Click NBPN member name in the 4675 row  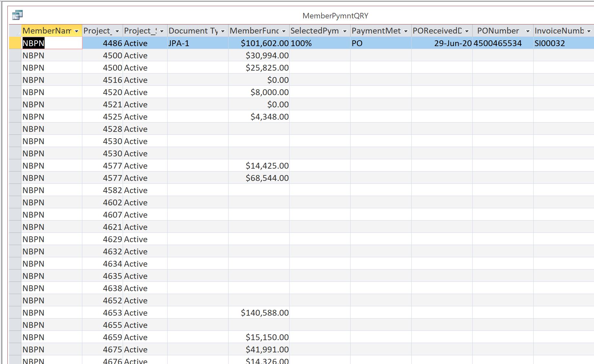[52, 349]
